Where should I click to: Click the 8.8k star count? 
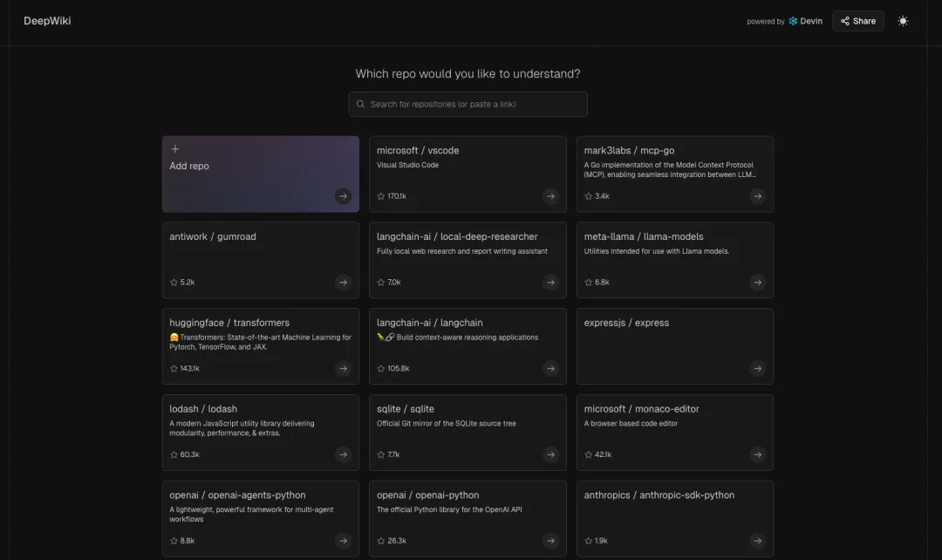click(188, 540)
